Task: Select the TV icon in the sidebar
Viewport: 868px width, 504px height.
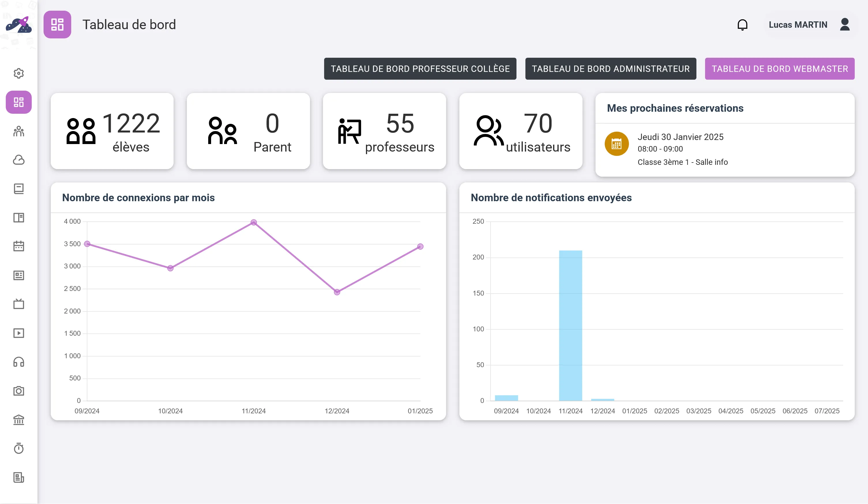Action: (18, 304)
